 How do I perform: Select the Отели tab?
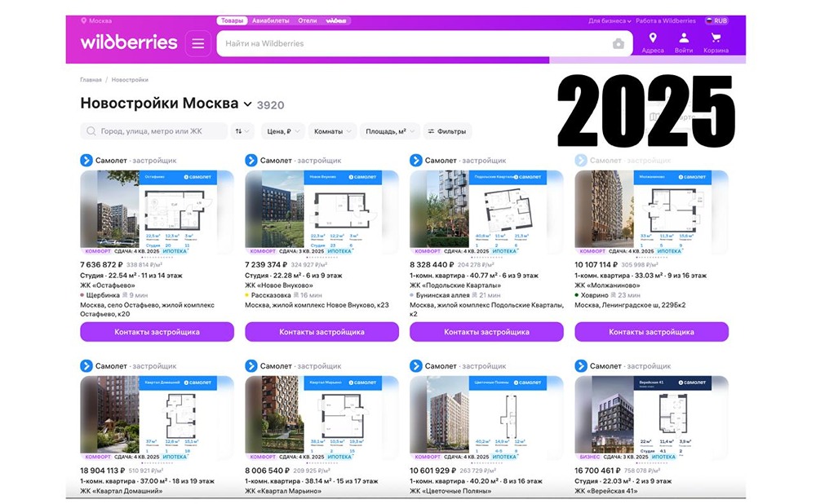tap(308, 21)
